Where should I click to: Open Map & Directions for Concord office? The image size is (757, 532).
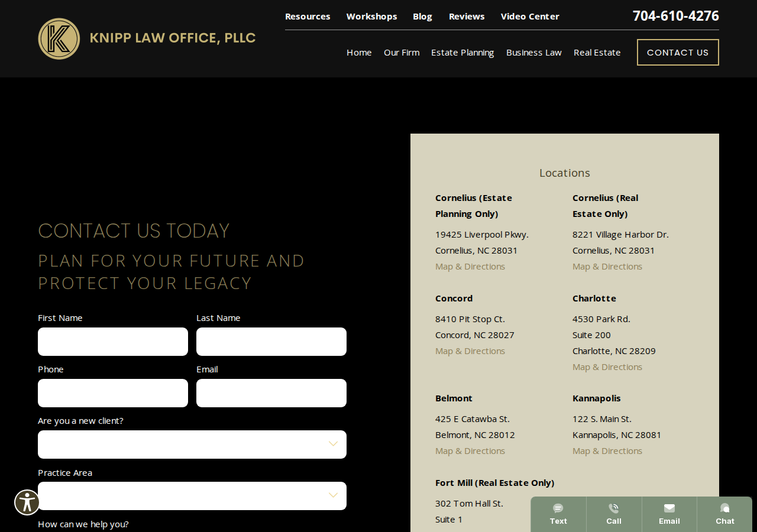click(470, 351)
